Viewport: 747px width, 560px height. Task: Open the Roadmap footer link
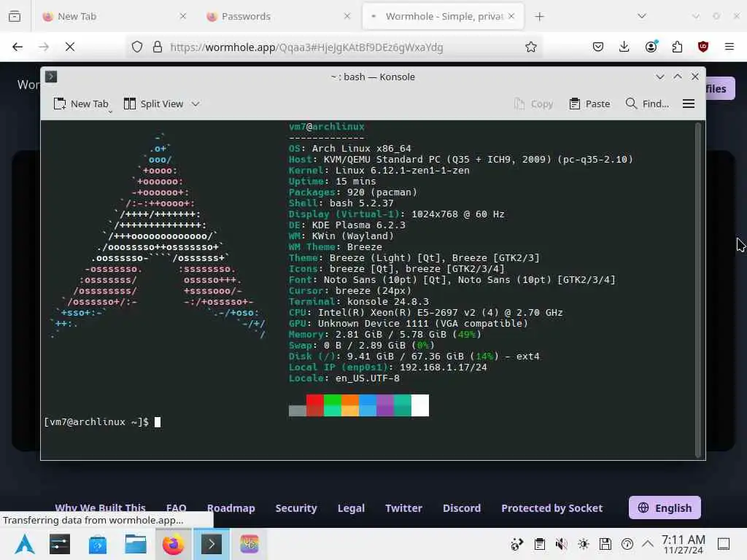point(231,508)
